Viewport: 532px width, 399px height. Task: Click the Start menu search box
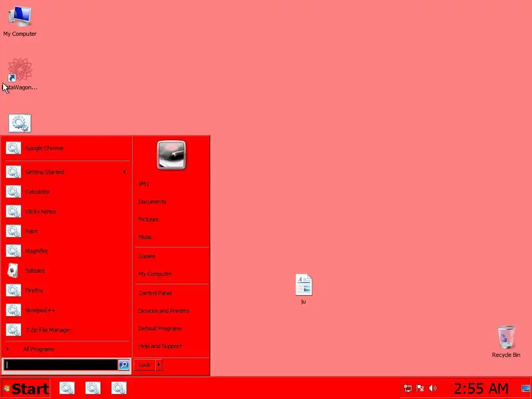(61, 365)
